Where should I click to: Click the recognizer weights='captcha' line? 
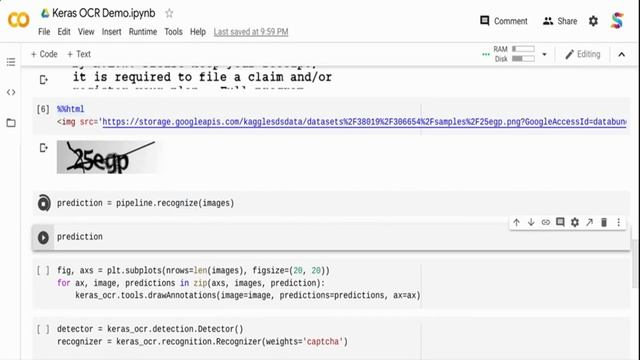pos(202,342)
